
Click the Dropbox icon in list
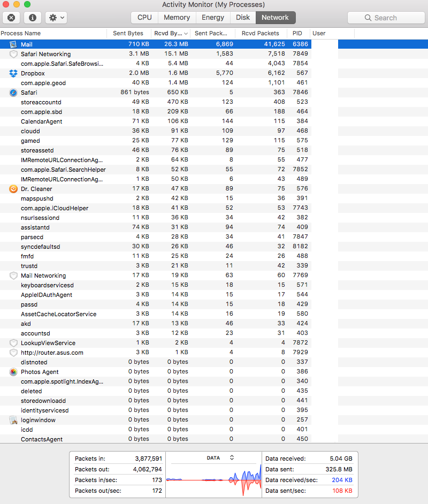13,73
